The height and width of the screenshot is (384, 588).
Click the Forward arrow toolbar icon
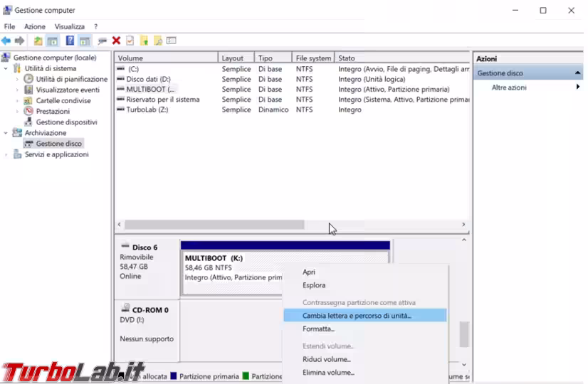[x=19, y=41]
